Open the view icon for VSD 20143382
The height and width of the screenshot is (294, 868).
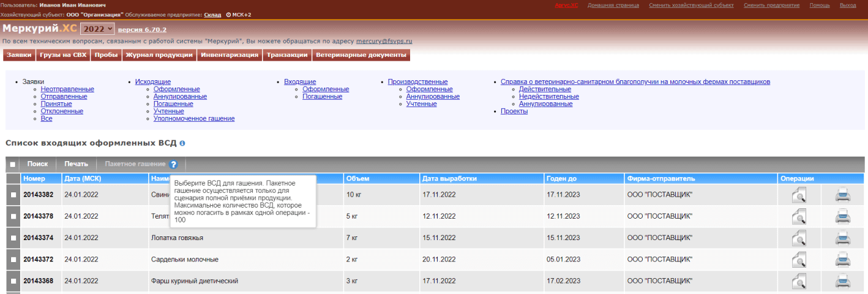(798, 195)
